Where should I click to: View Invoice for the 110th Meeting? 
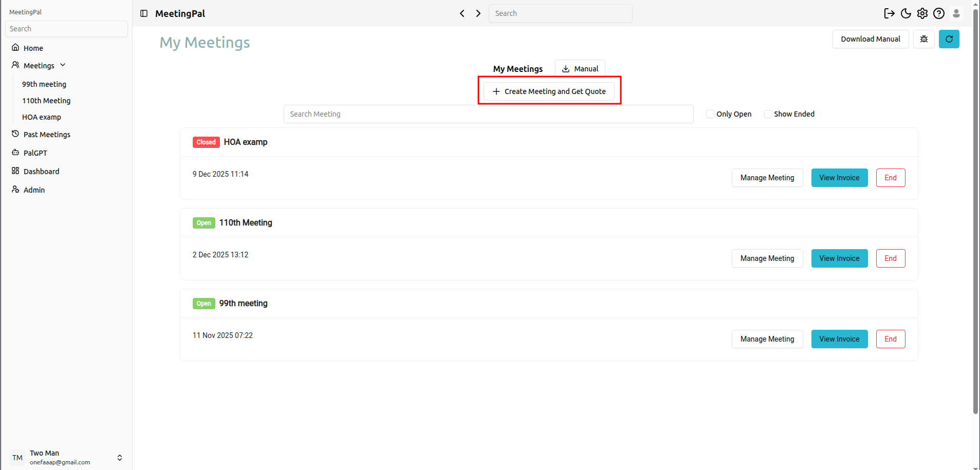[839, 258]
